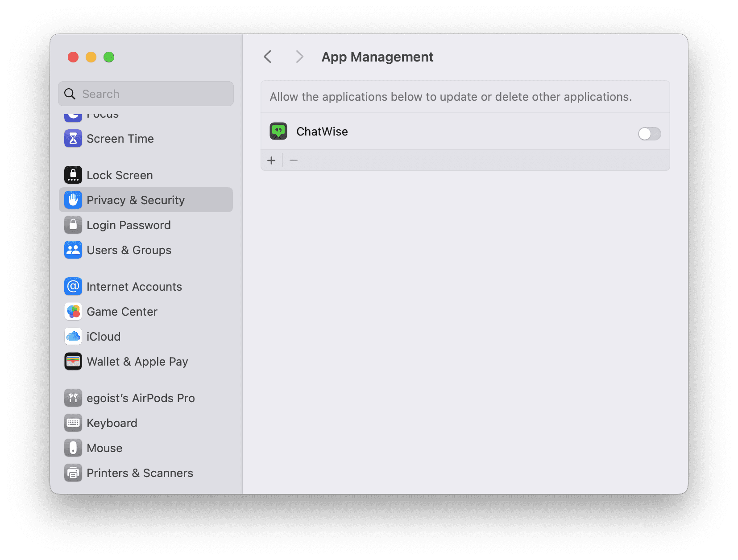Open Screen Time hourglass icon

[x=73, y=139]
